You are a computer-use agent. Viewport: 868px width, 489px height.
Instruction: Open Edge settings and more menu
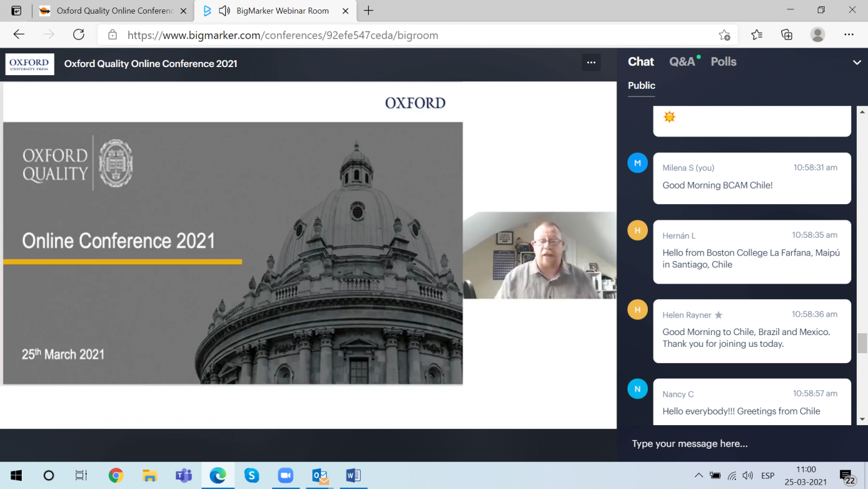(x=849, y=35)
